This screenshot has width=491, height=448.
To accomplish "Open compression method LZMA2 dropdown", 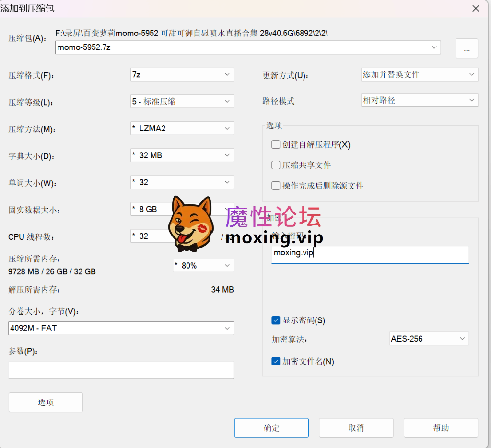I will click(182, 129).
